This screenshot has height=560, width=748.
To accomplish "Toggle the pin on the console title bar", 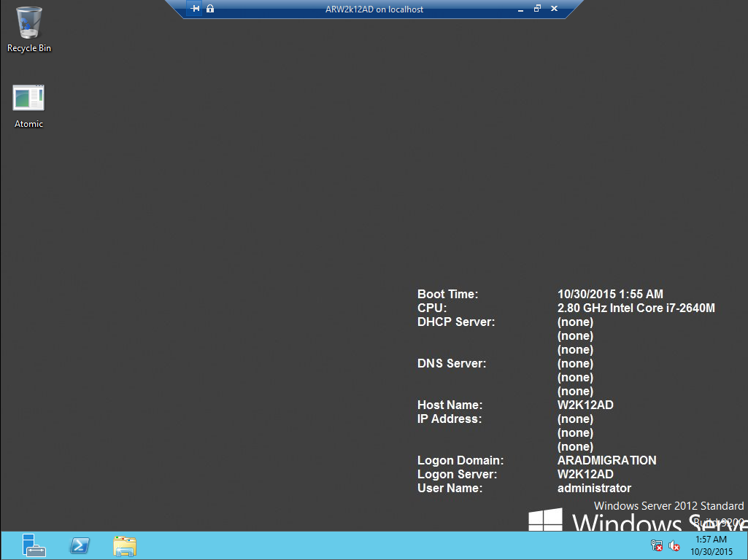I will click(195, 9).
